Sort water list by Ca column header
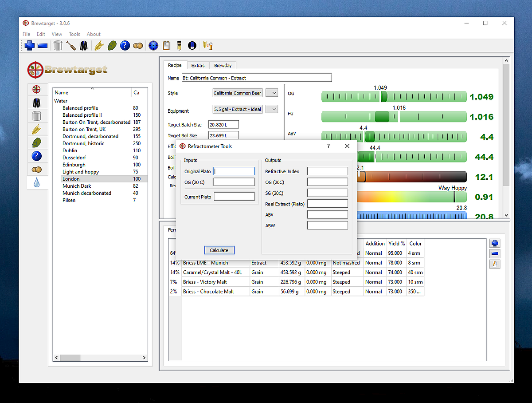Image resolution: width=532 pixels, height=403 pixels. [x=140, y=92]
